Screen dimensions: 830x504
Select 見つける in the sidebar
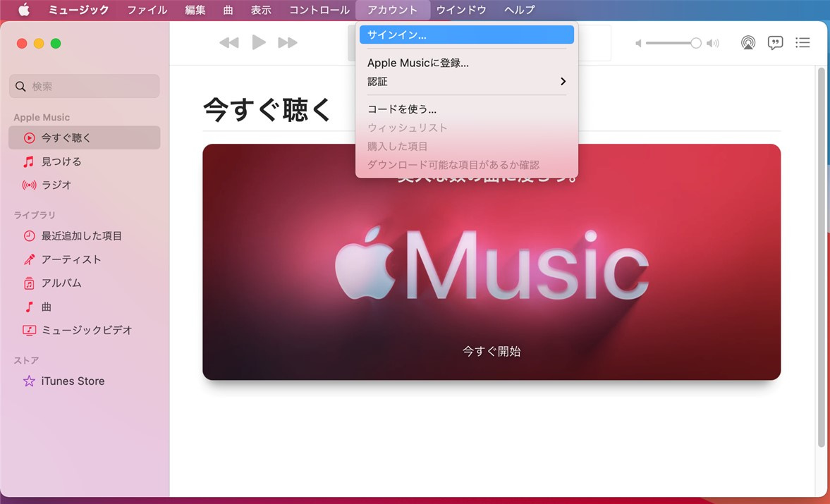tap(61, 161)
